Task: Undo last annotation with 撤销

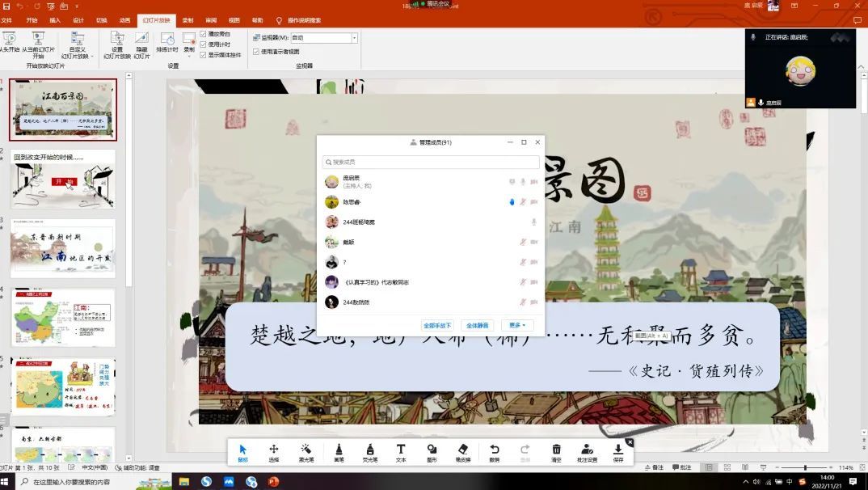Action: 495,450
